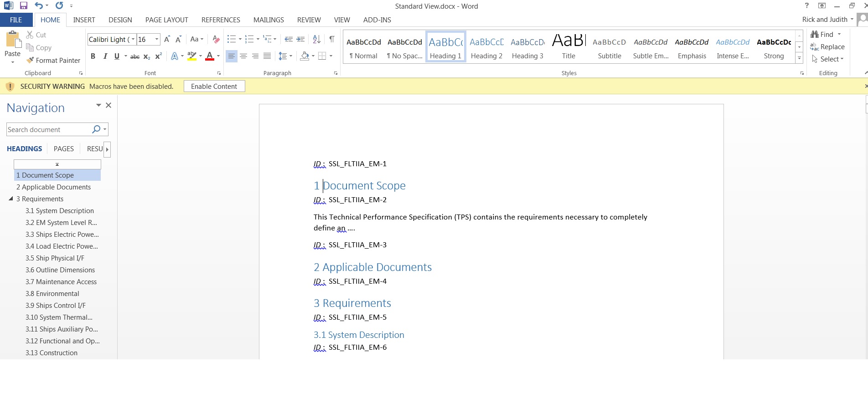
Task: Click the Sort A-Z icon
Action: point(316,39)
